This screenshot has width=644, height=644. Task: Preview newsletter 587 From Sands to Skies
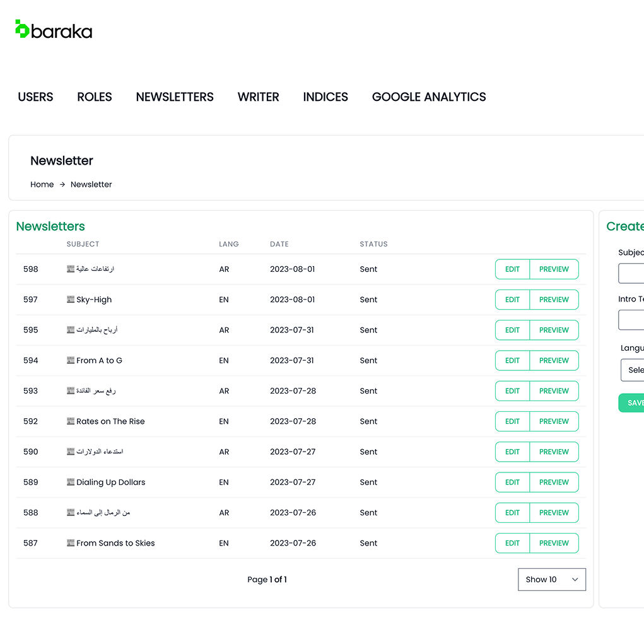pos(554,543)
